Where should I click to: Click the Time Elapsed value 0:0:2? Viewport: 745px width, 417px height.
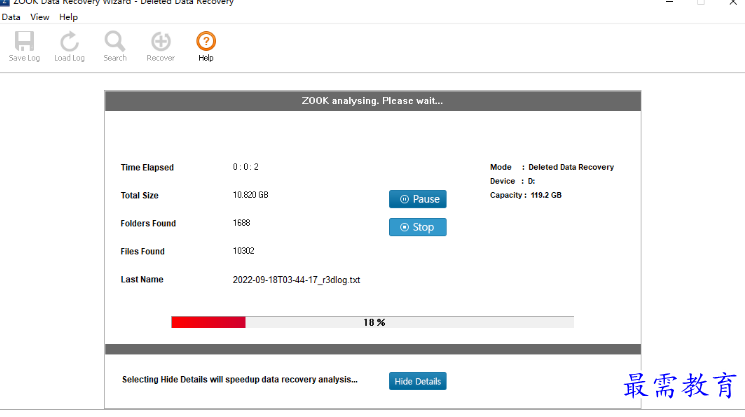tap(246, 167)
